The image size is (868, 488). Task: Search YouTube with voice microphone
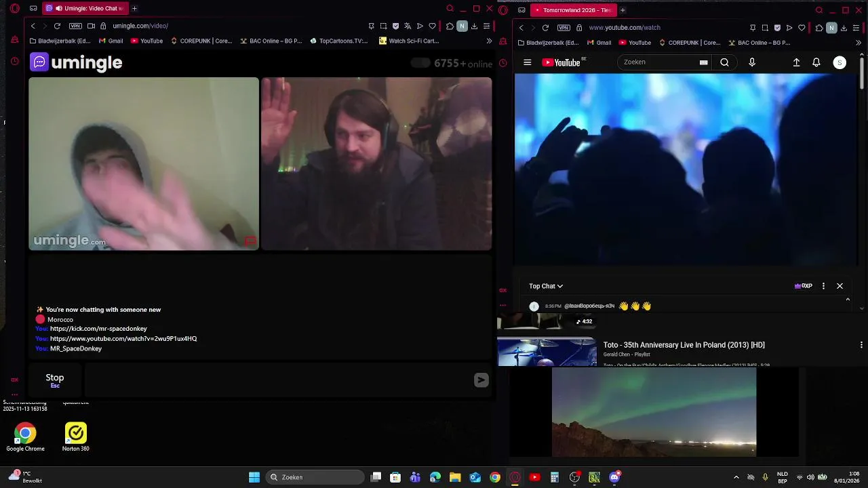pyautogui.click(x=751, y=62)
